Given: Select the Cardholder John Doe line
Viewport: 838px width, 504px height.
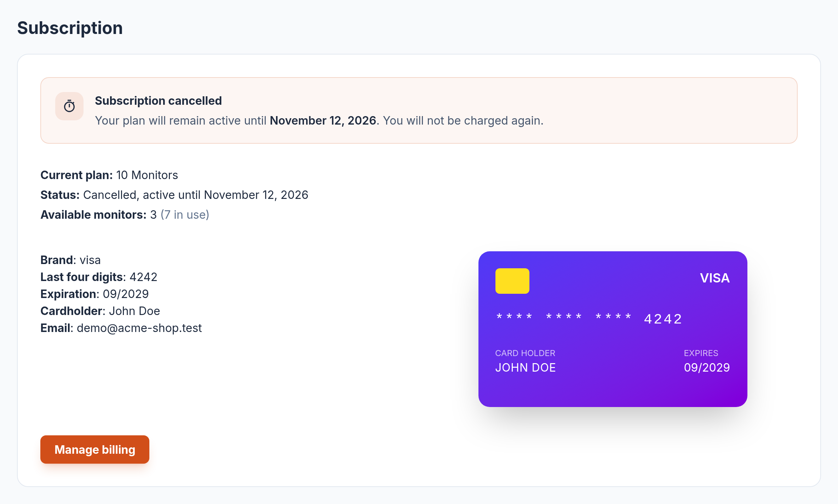Looking at the screenshot, I should [100, 311].
